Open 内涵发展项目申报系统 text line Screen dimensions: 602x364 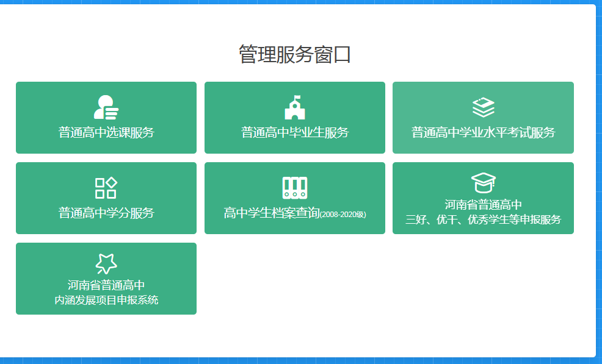point(106,300)
